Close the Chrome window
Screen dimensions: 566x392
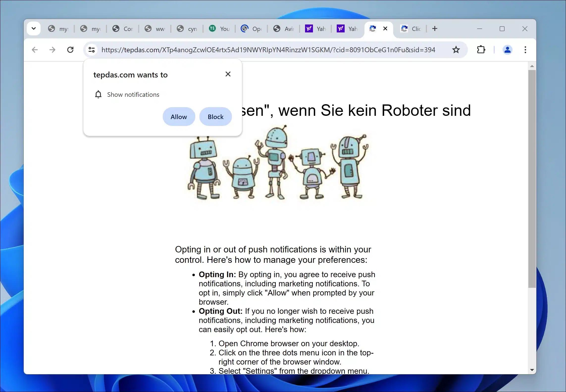click(525, 29)
